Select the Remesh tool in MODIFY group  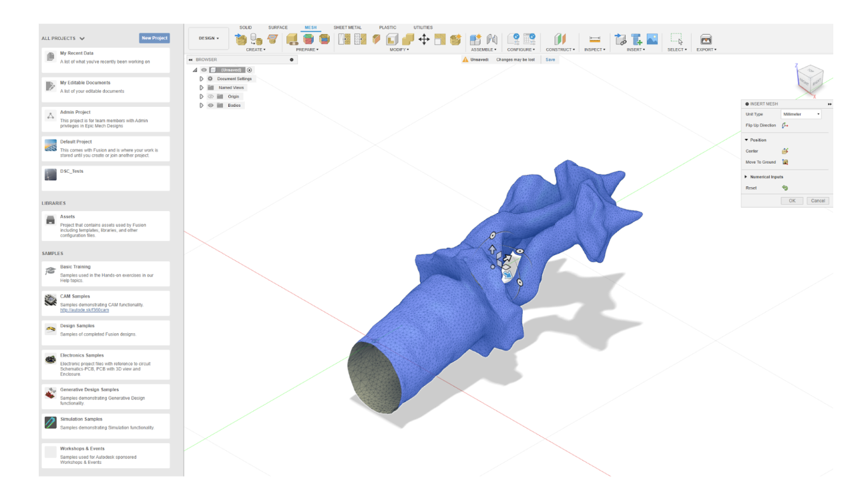point(345,39)
